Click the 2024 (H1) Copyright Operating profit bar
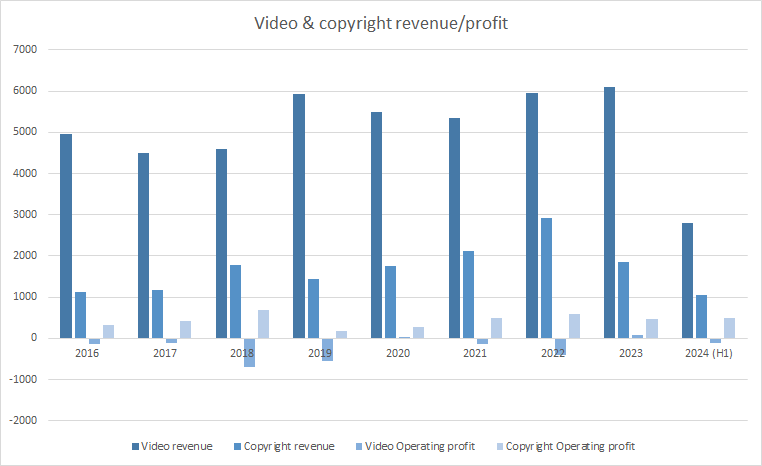 point(729,328)
